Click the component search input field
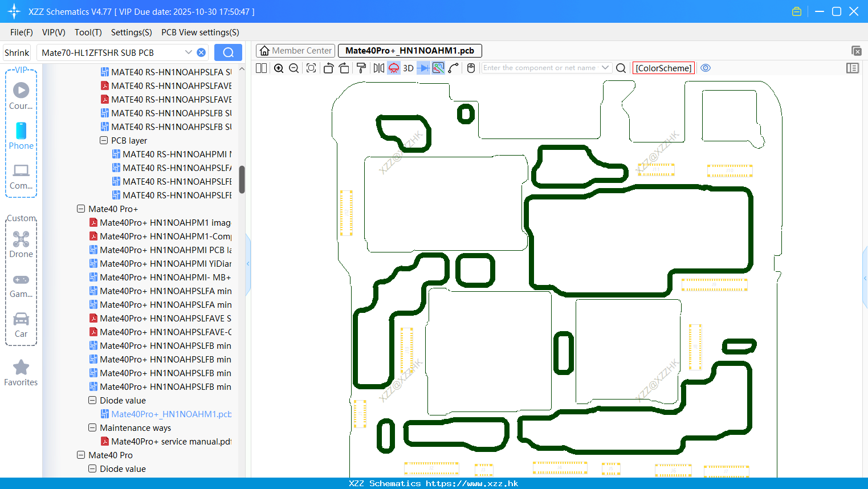Screen dimensions: 868x489 pyautogui.click(x=539, y=68)
